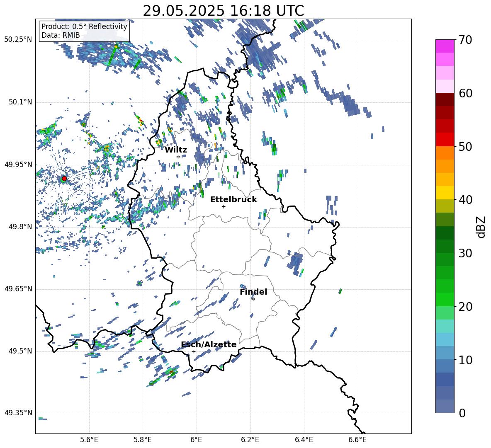Click the 30 tick on the colorbar
This screenshot has height=448, width=491.
(465, 253)
